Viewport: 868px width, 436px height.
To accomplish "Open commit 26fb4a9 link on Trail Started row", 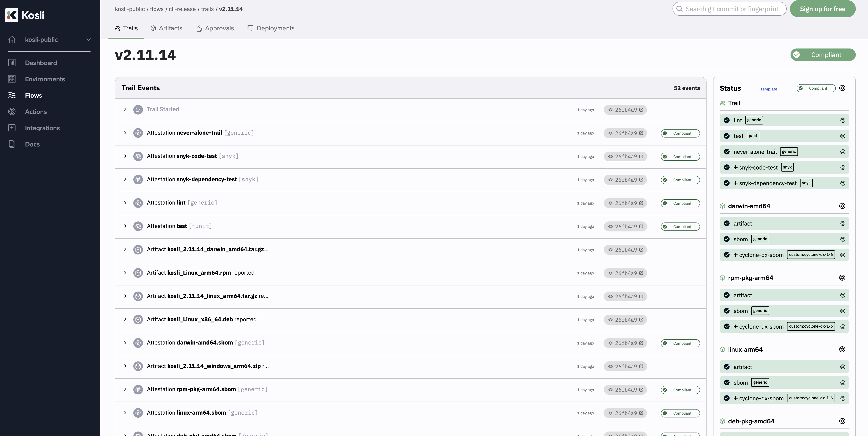I will point(625,110).
